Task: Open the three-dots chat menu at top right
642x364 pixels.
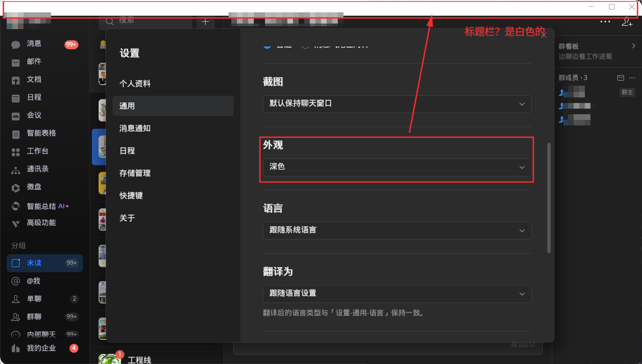Action: click(x=605, y=22)
